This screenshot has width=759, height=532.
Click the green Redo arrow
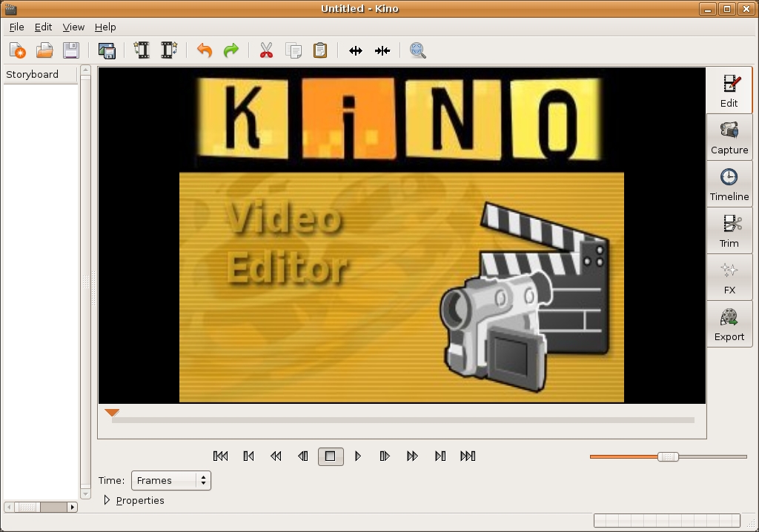pos(231,50)
